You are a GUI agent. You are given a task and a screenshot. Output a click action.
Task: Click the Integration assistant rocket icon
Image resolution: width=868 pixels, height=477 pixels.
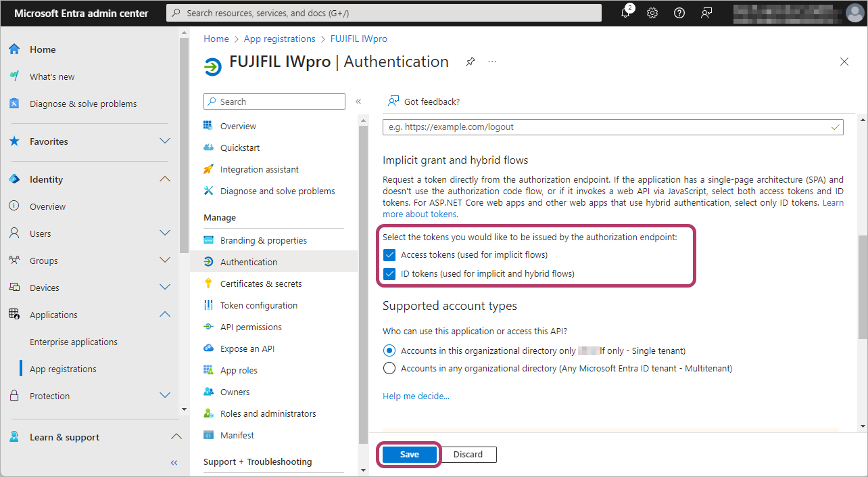tap(208, 169)
